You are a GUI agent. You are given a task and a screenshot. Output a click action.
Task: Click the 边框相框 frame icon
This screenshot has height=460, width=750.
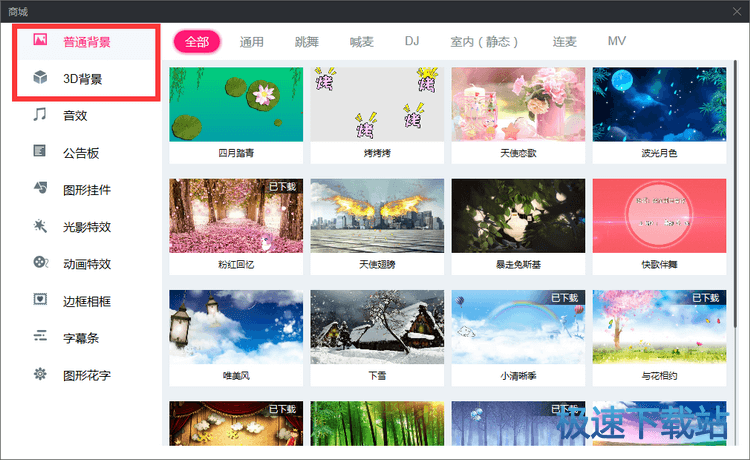(x=40, y=299)
